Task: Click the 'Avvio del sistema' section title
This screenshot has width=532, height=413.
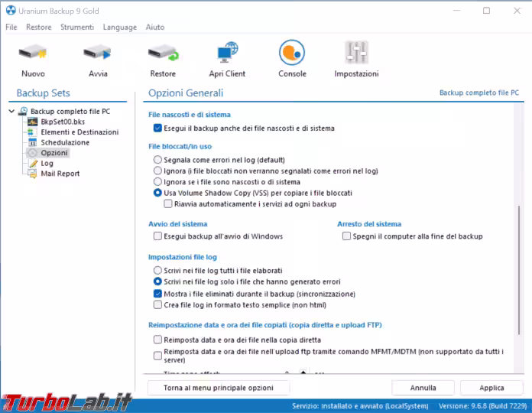Action: [x=177, y=224]
